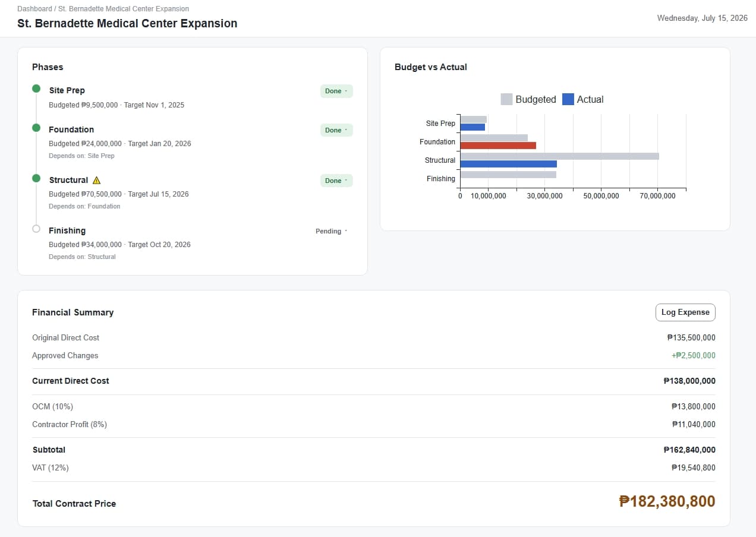This screenshot has height=537, width=756.
Task: Click the ₱135,500,000 value
Action: (691, 337)
